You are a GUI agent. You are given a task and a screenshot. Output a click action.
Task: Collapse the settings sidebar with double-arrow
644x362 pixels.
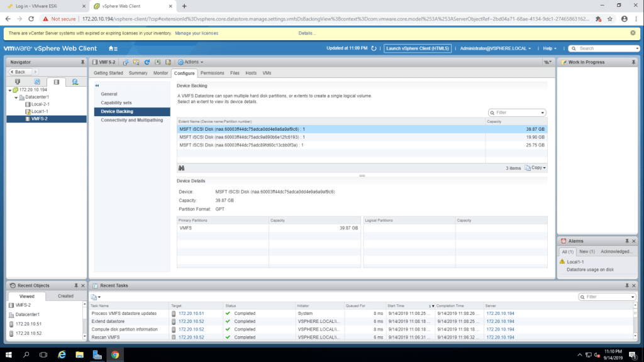(98, 85)
